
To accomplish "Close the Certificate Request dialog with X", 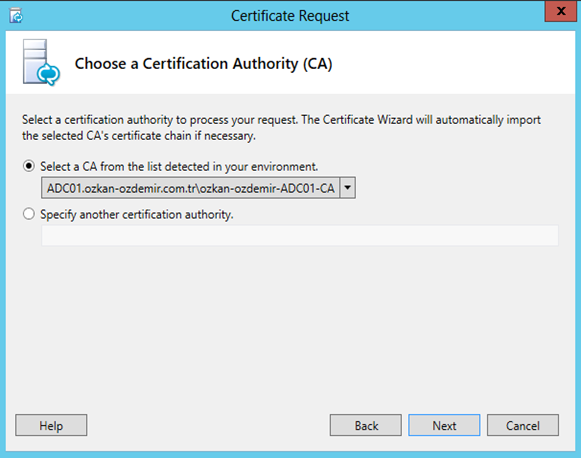I will 560,11.
